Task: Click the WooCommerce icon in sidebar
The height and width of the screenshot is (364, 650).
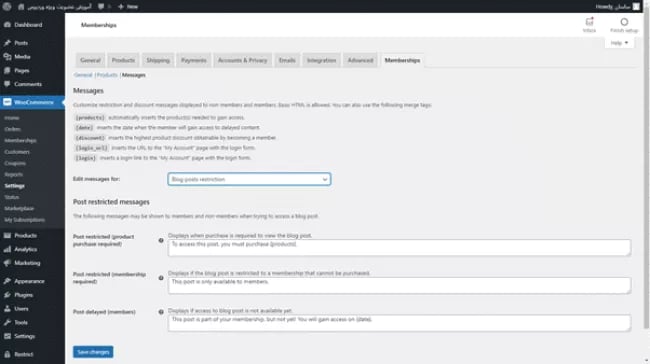Action: click(x=7, y=102)
